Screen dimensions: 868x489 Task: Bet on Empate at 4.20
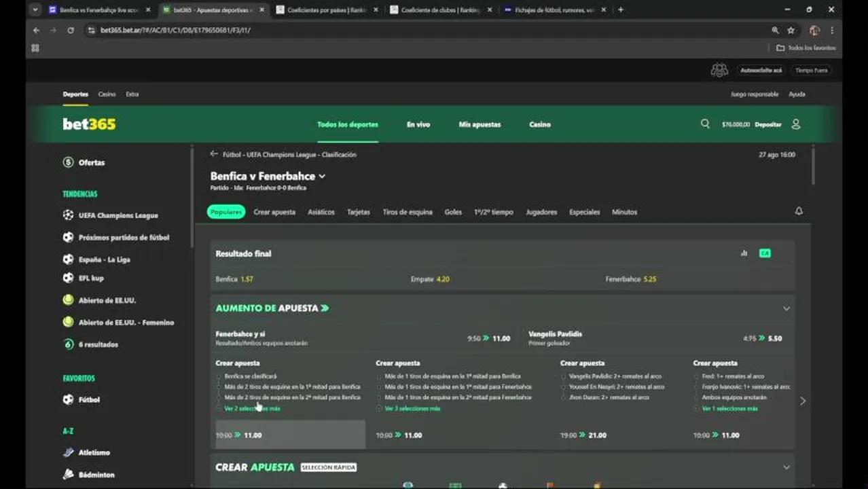point(503,279)
